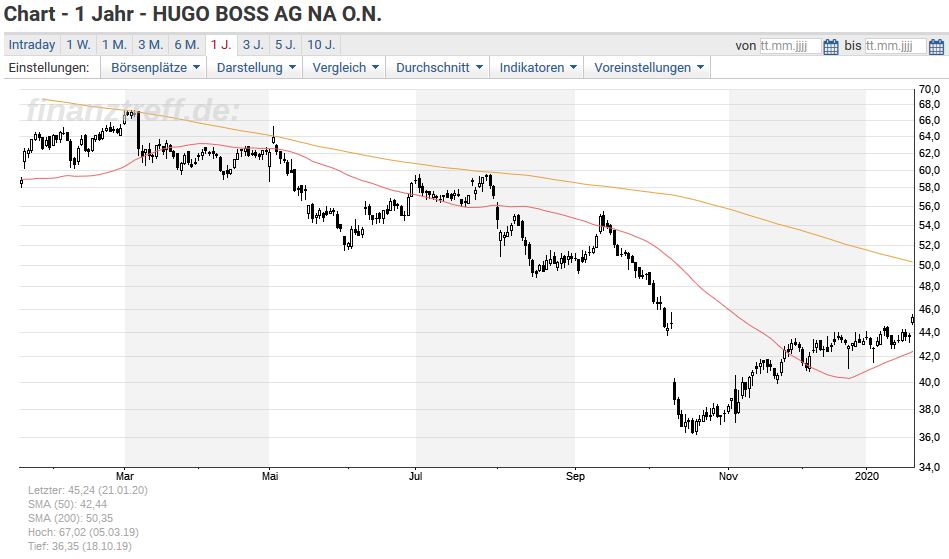Click the 'Letzter: 45,24 (21.01.20)' text

tap(88, 490)
